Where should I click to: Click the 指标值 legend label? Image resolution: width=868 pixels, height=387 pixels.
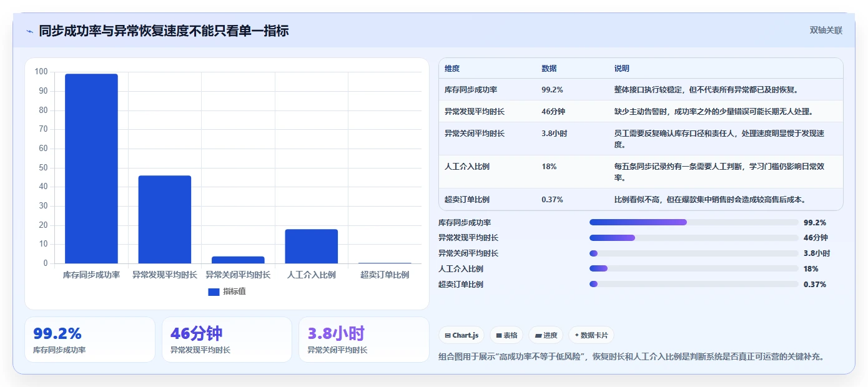tap(234, 291)
